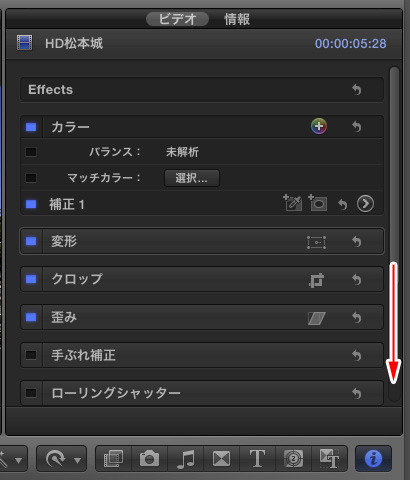Add a shape mask to 補正 1
The height and width of the screenshot is (480, 410).
point(317,203)
